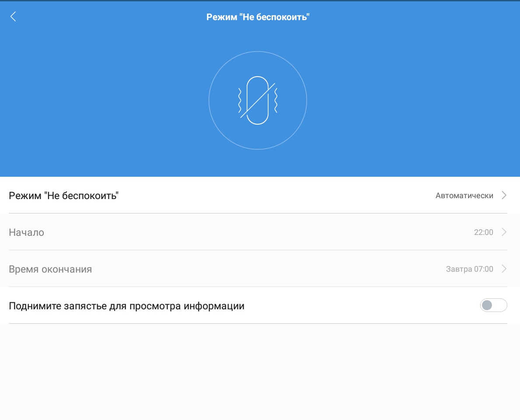Image resolution: width=520 pixels, height=420 pixels.
Task: Open the Время окончания row
Action: click(x=50, y=269)
